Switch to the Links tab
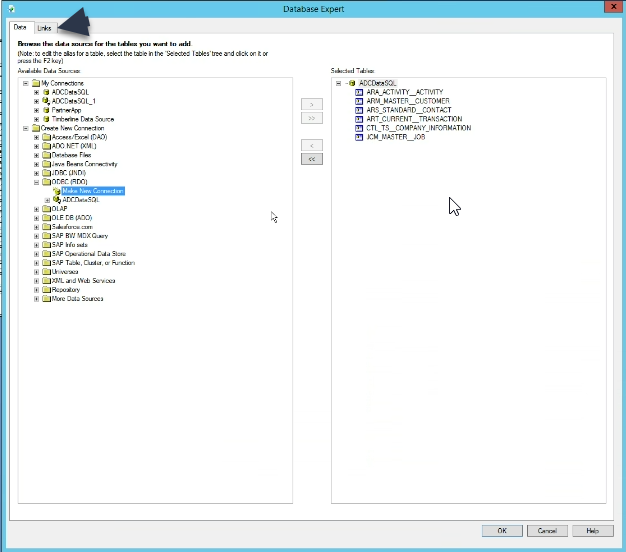 [45, 27]
